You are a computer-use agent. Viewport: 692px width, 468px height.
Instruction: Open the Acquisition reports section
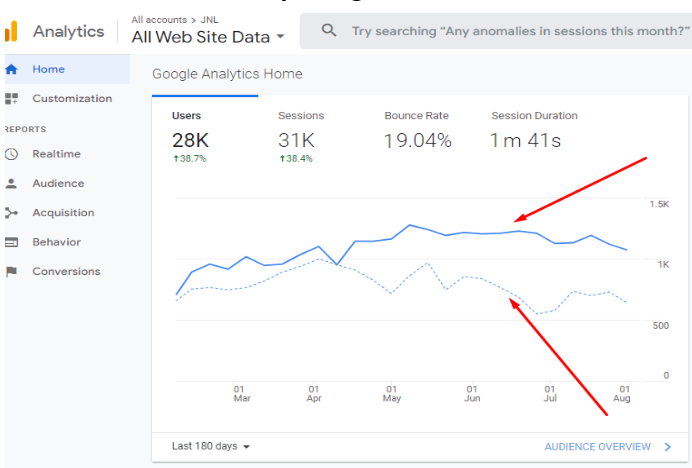coord(68,213)
